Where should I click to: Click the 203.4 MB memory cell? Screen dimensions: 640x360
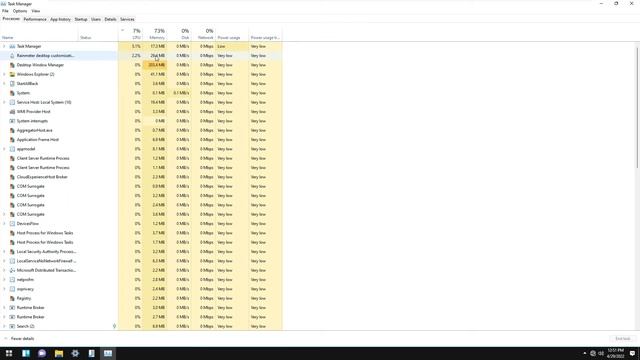(x=156, y=65)
